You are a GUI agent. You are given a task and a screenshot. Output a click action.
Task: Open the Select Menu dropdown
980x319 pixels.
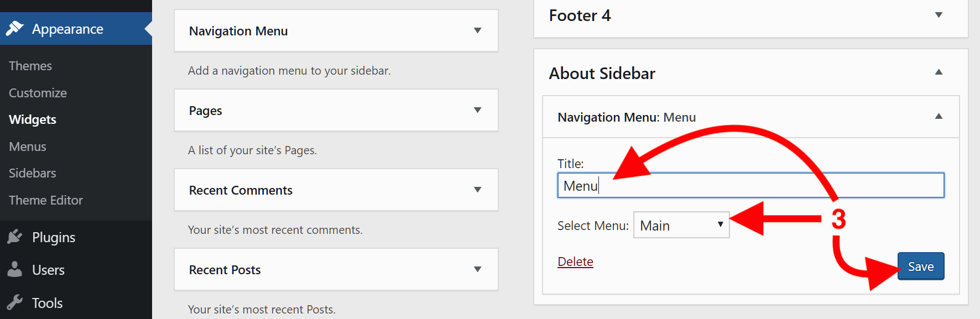pos(681,225)
